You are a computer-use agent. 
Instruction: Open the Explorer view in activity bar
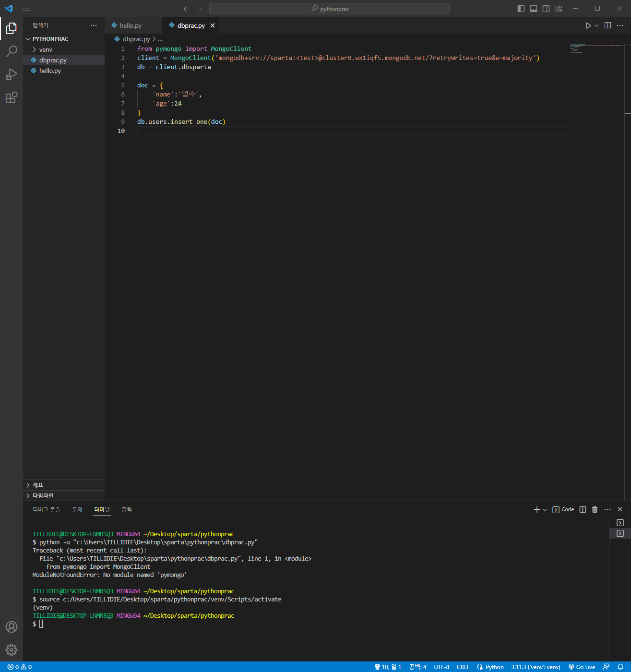pyautogui.click(x=12, y=28)
